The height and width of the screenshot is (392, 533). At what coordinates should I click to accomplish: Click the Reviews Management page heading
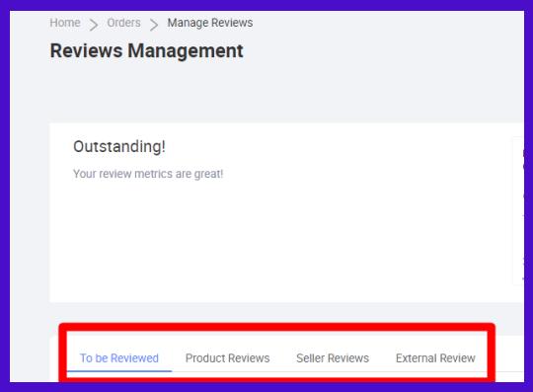[146, 51]
